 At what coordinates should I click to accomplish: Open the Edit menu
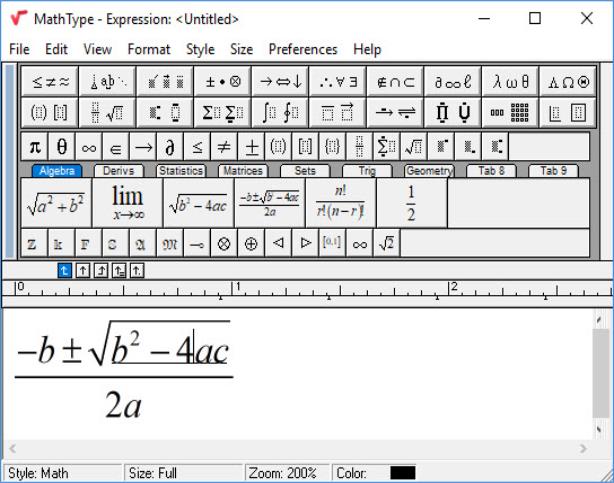click(56, 49)
